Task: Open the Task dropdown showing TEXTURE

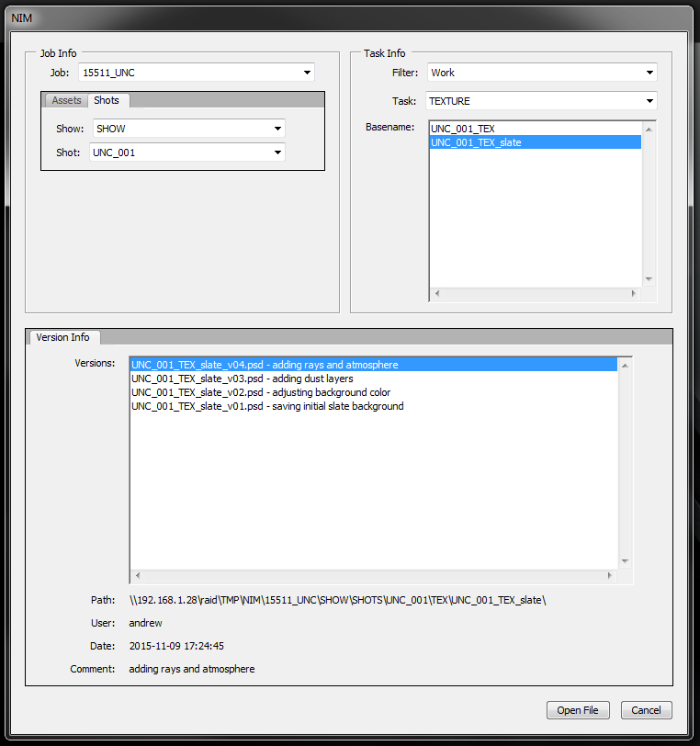Action: pos(542,101)
